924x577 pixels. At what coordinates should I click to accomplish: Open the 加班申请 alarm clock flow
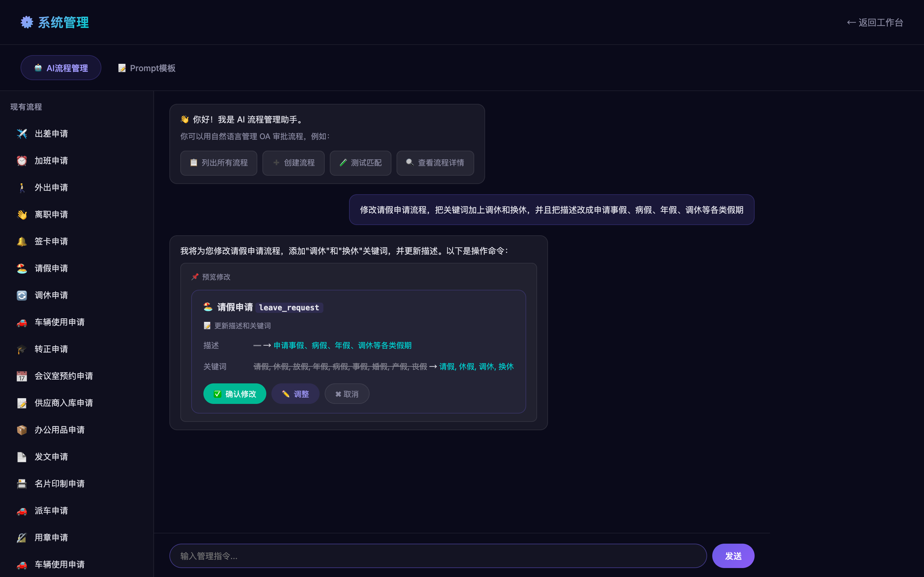coord(51,161)
